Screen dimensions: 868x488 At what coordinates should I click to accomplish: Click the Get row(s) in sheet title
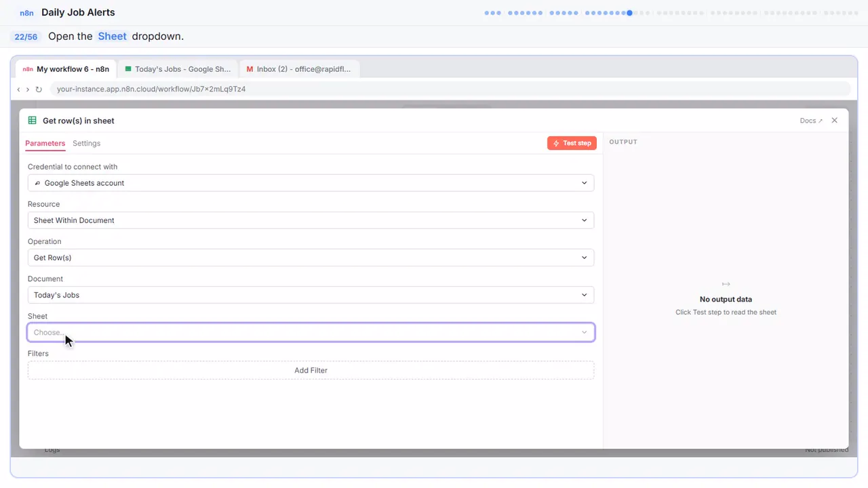(x=79, y=121)
